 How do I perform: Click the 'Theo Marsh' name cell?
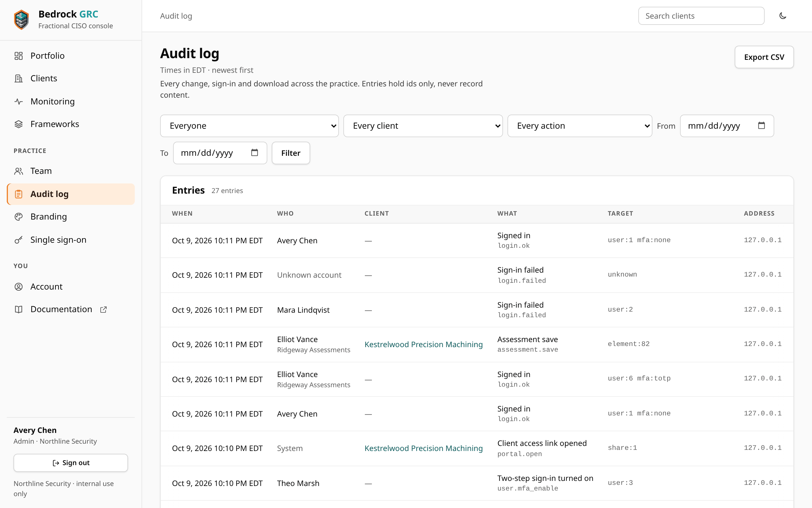298,483
